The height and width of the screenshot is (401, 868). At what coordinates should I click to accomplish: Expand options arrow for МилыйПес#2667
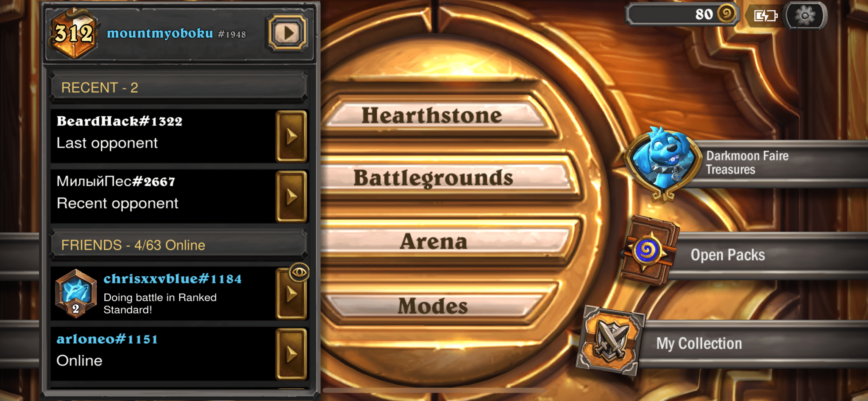291,196
